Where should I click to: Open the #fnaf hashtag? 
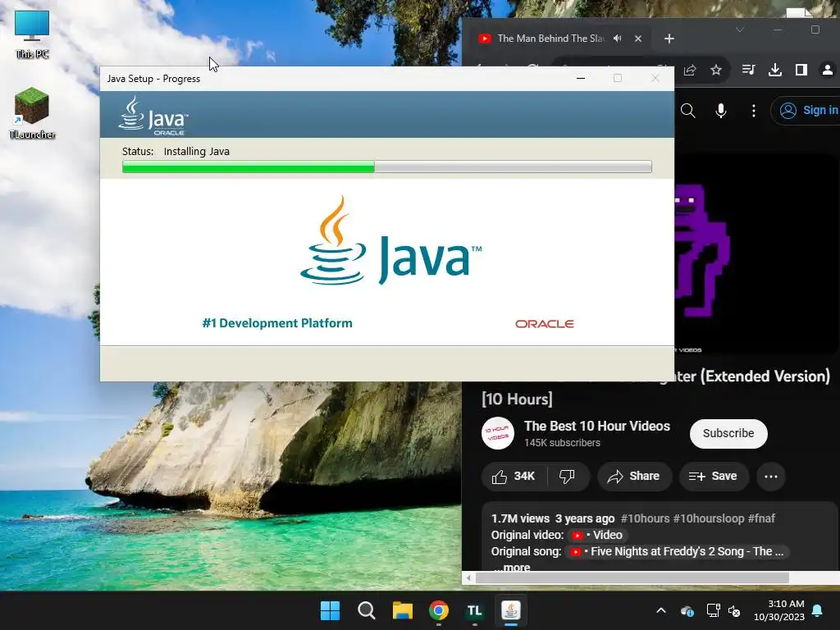click(761, 518)
